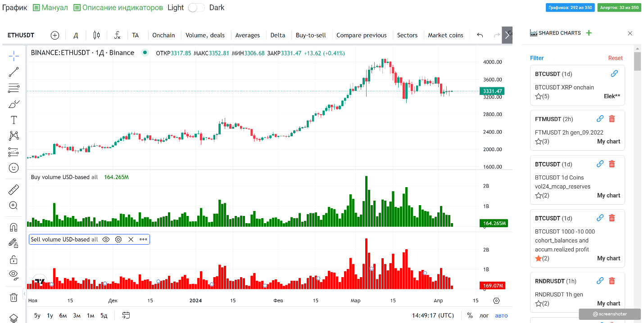The image size is (644, 323).
Task: Open the Д timeframe interval selector
Action: [x=76, y=35]
